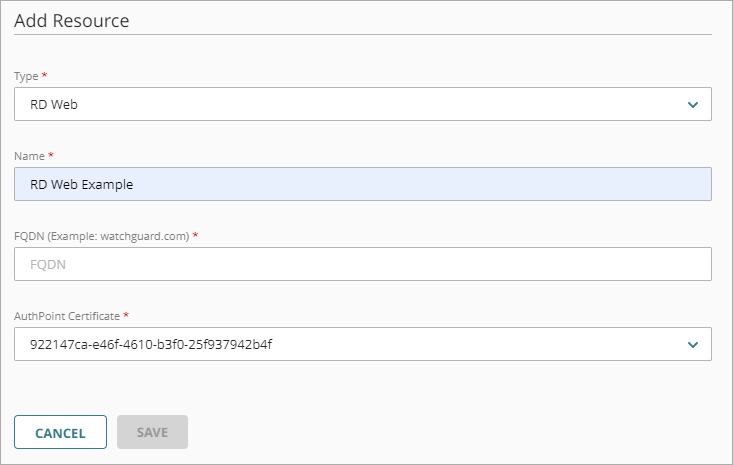This screenshot has height=465, width=733.
Task: Click the 'AuthPoint Certificate' label
Action: [x=67, y=316]
